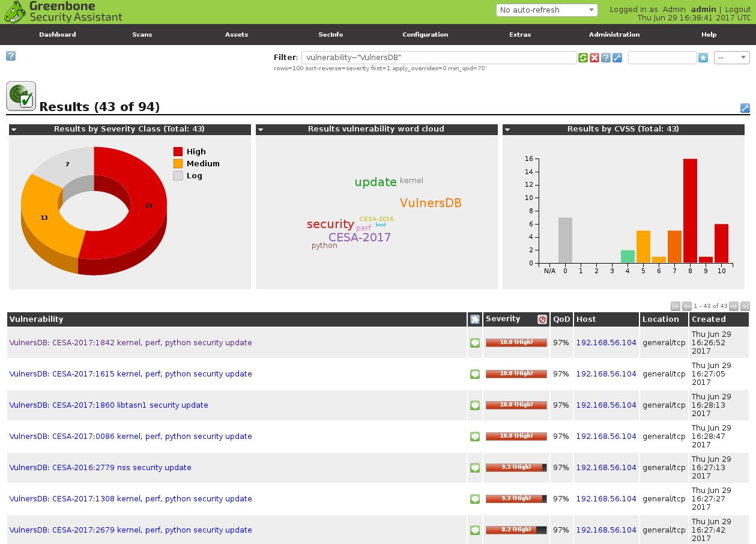This screenshot has width=756, height=544.
Task: Click solution type icon for CESA-2017:1308 row
Action: (475, 499)
